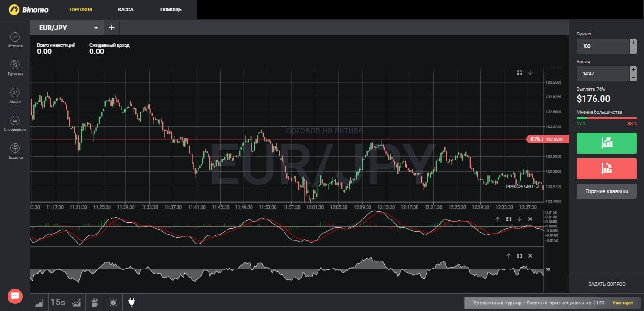Switch to the Касса menu
Image resolution: width=644 pixels, height=311 pixels.
pos(126,9)
